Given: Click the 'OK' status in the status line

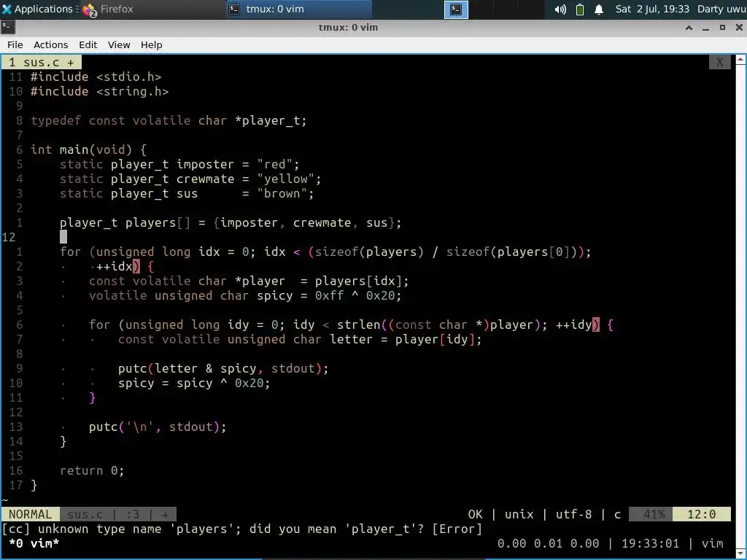Looking at the screenshot, I should pyautogui.click(x=475, y=514).
